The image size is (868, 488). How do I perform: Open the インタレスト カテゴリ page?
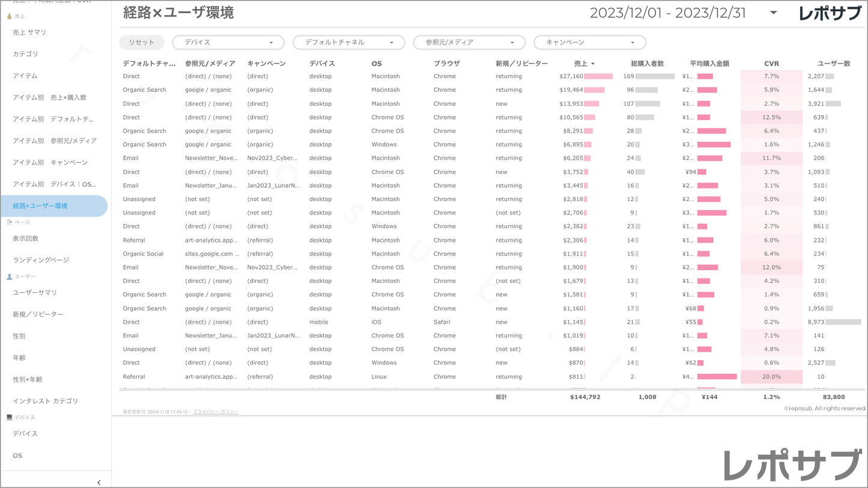[46, 401]
